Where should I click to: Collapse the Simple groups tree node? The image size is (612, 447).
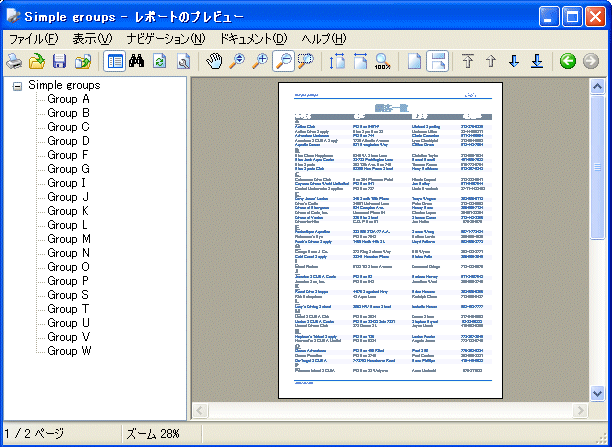click(17, 86)
